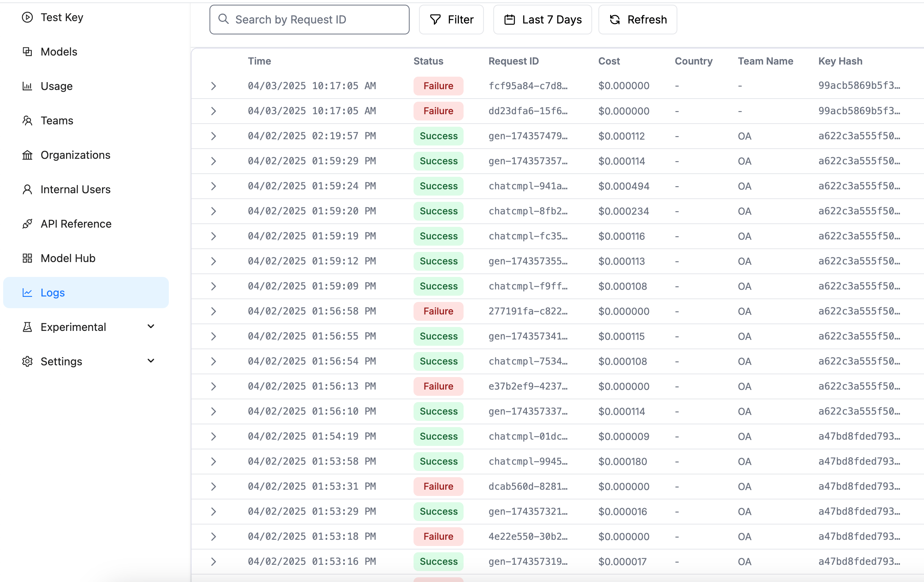Click the Filter button
924x582 pixels.
(451, 20)
